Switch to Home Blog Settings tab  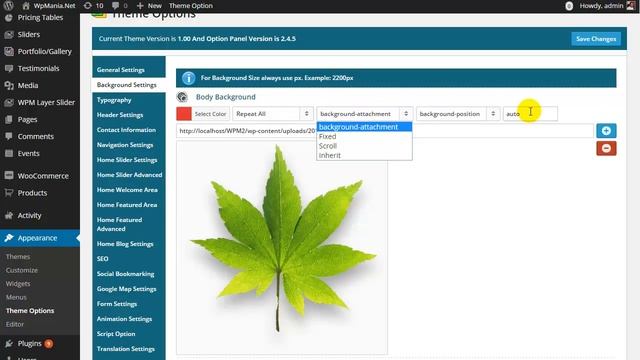click(x=129, y=244)
